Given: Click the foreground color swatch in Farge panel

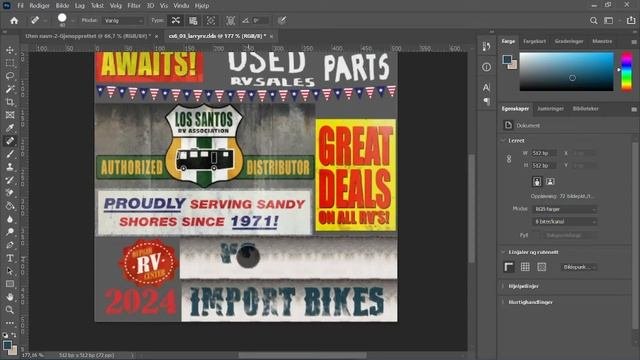Looking at the screenshot, I should tap(507, 60).
